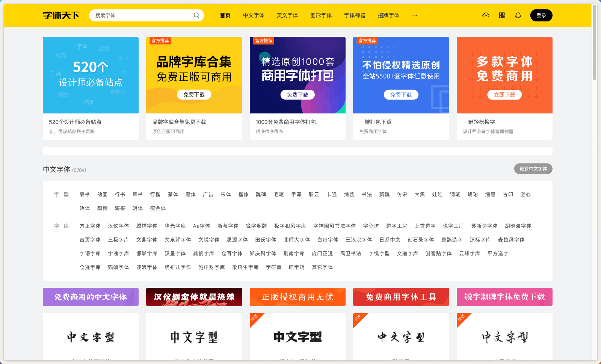Switch to the 中文字体 nav tab

254,15
